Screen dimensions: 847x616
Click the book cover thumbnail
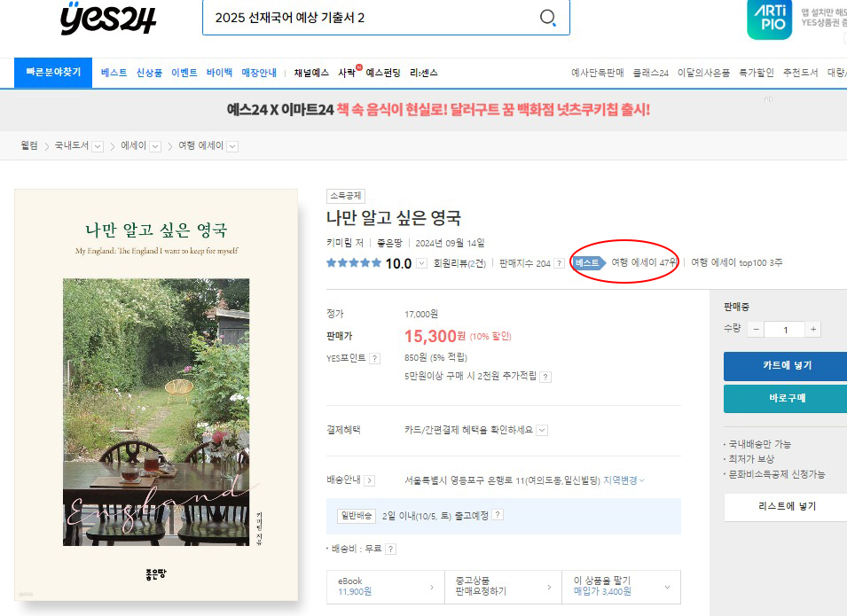tap(156, 394)
